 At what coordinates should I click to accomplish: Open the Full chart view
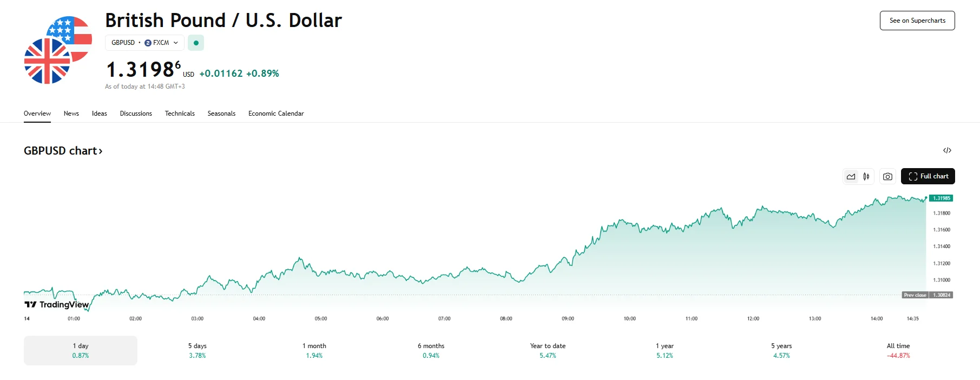point(928,176)
